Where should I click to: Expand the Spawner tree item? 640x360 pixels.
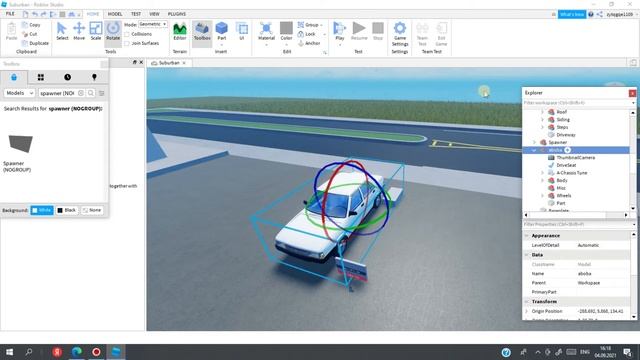[534, 142]
